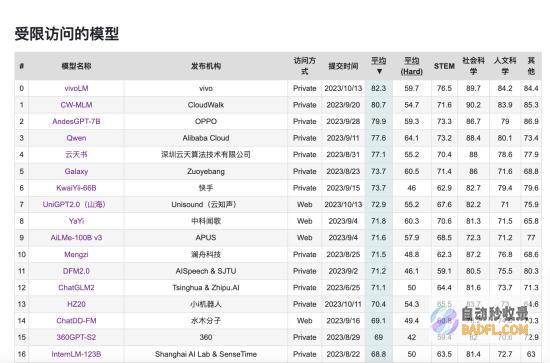Click the APUS organization cell
The image size is (550, 363).
[x=206, y=237]
